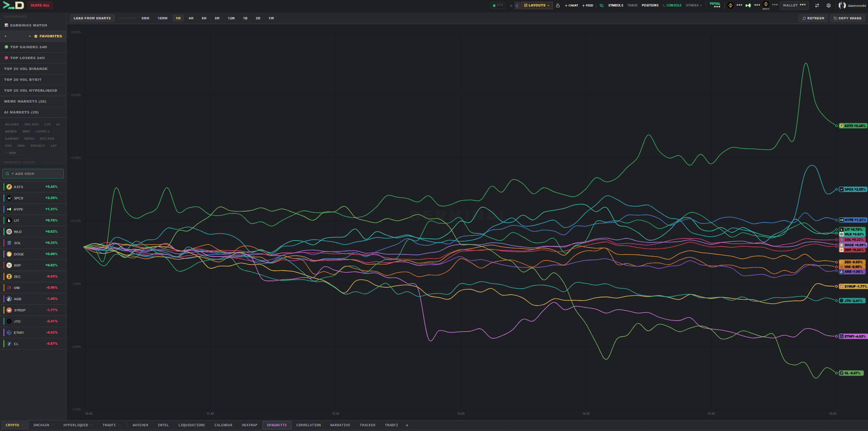Switch to the Onchain tab

(x=41, y=425)
